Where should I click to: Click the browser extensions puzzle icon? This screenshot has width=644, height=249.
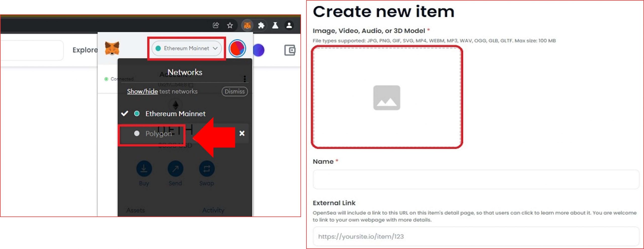(262, 25)
